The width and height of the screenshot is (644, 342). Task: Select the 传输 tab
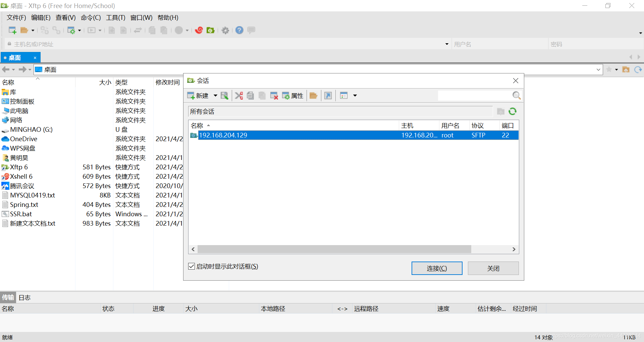point(8,298)
